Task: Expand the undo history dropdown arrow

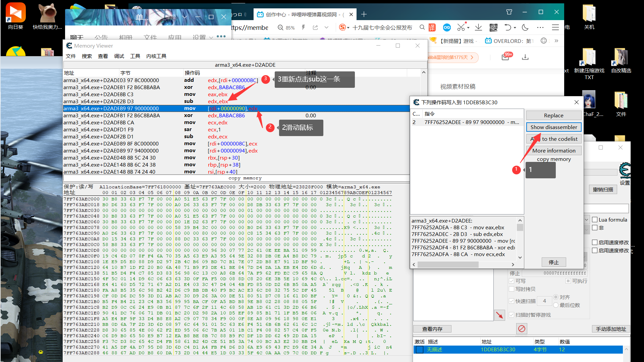Action: 515,27
